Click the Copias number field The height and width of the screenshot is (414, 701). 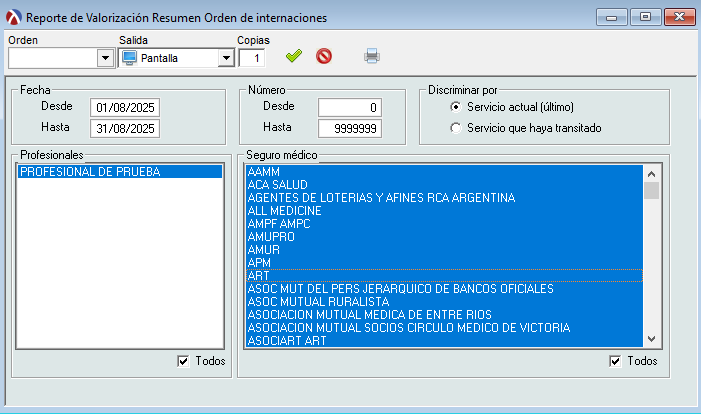[251, 58]
